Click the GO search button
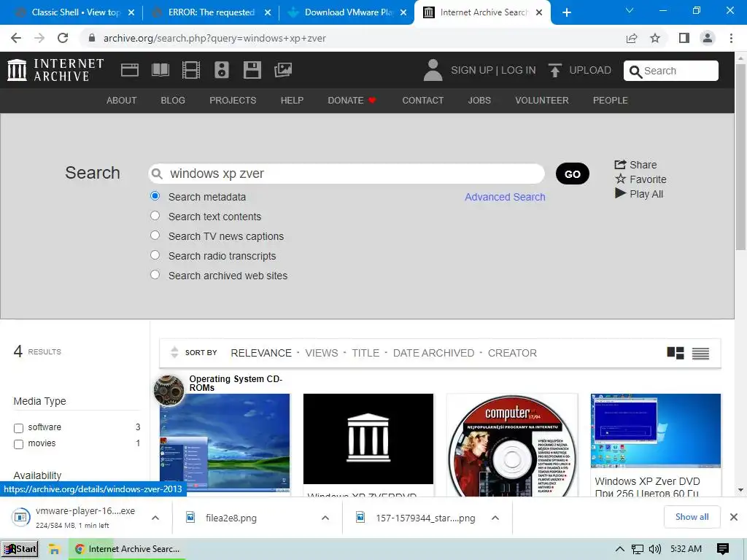 click(x=573, y=174)
